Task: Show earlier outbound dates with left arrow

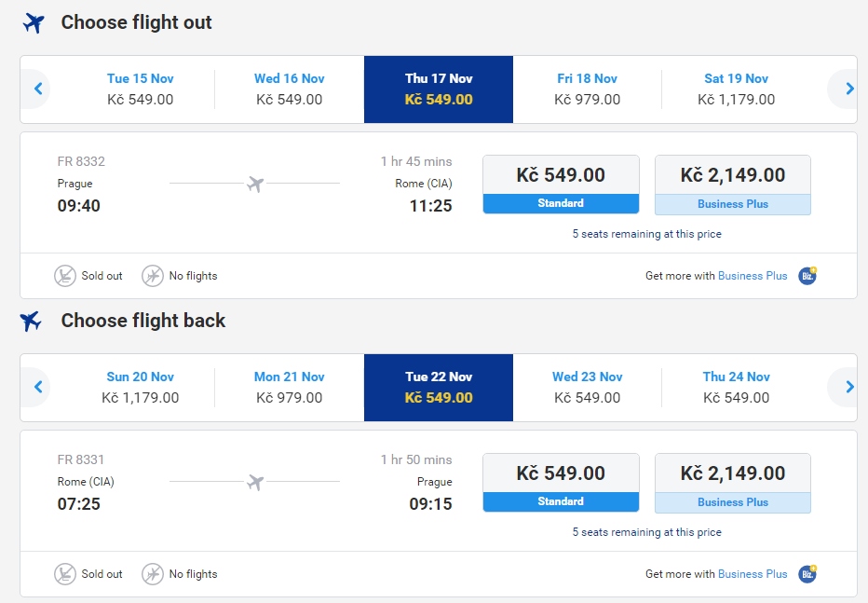Action: (37, 89)
